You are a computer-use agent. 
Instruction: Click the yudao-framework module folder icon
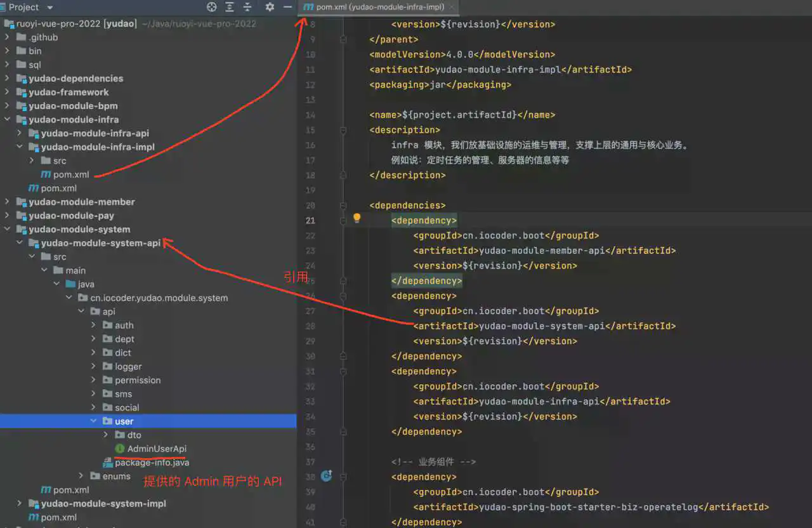pyautogui.click(x=21, y=93)
